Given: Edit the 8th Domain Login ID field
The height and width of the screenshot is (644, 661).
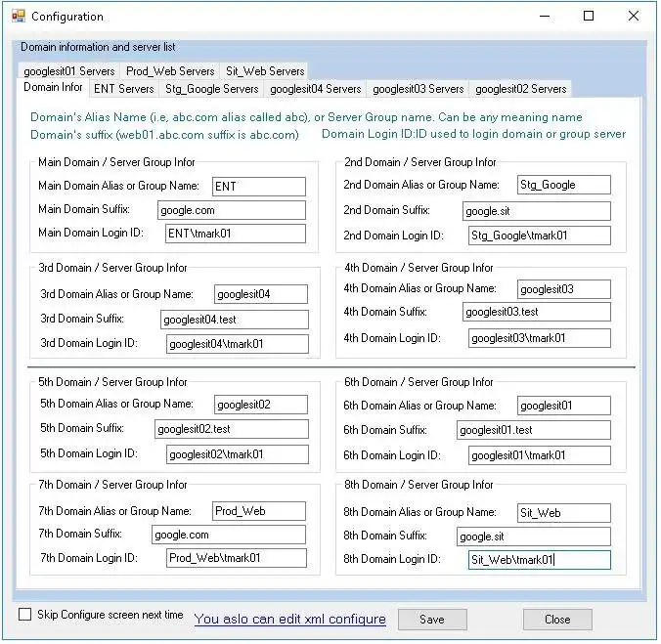Looking at the screenshot, I should tap(540, 560).
